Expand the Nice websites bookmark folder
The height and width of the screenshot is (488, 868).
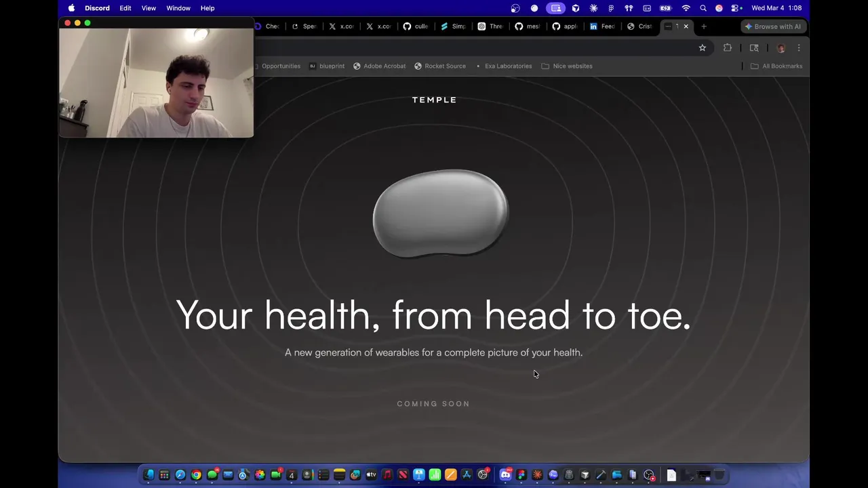coord(567,66)
